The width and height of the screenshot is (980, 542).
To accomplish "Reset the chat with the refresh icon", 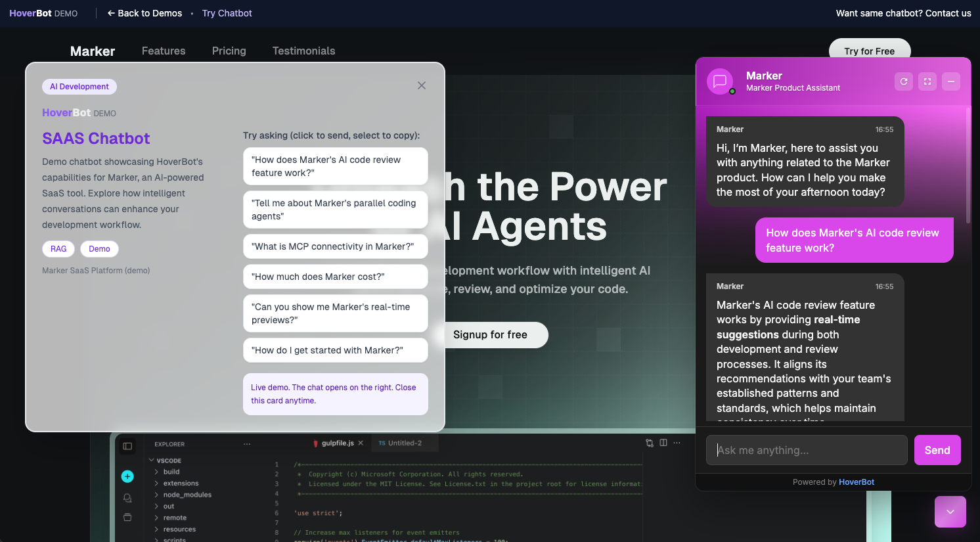I will click(904, 81).
